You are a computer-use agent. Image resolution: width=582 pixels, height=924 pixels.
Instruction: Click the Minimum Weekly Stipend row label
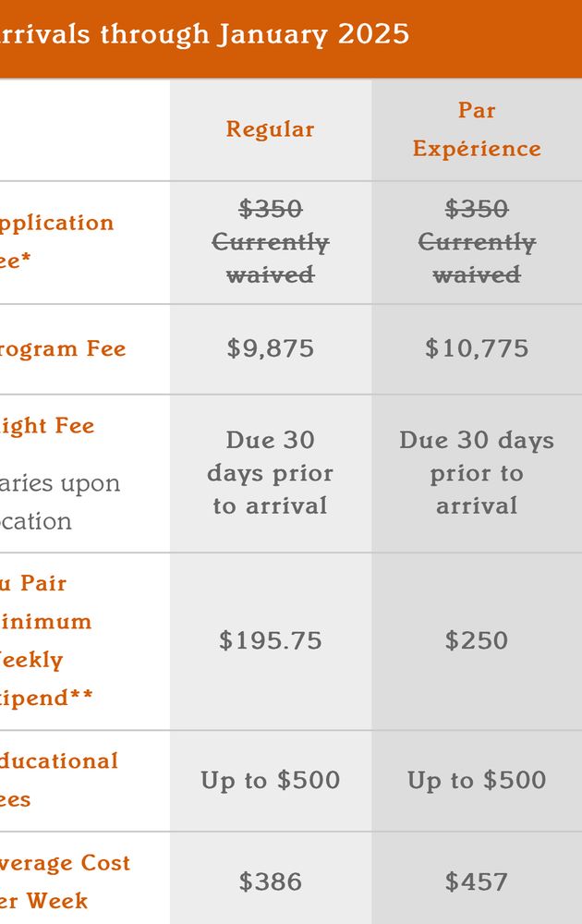pyautogui.click(x=46, y=640)
